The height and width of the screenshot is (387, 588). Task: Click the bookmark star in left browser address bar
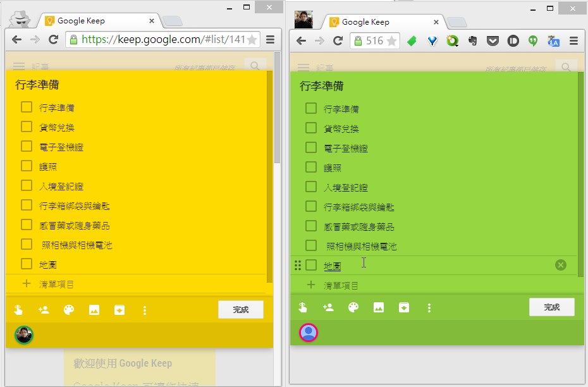click(x=252, y=39)
